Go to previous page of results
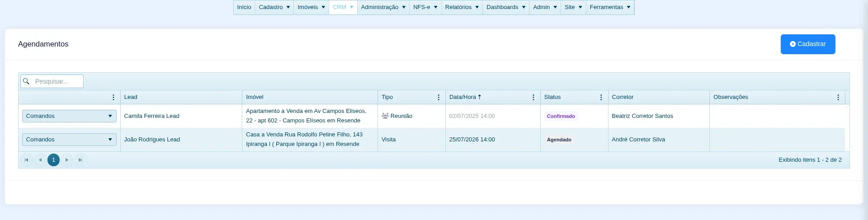The image size is (868, 220). [x=40, y=160]
